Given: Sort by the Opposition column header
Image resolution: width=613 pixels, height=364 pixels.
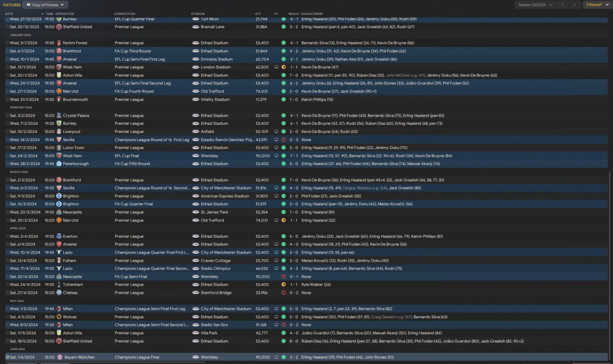Looking at the screenshot, I should tap(65, 14).
